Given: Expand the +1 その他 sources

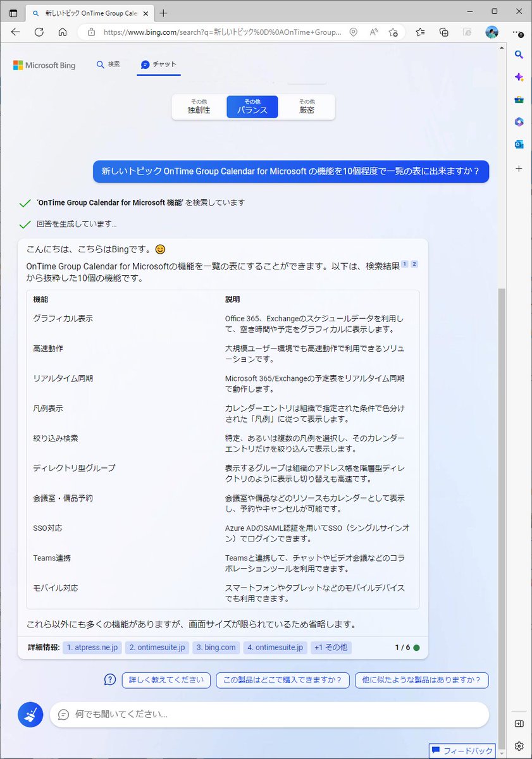Looking at the screenshot, I should pos(331,648).
